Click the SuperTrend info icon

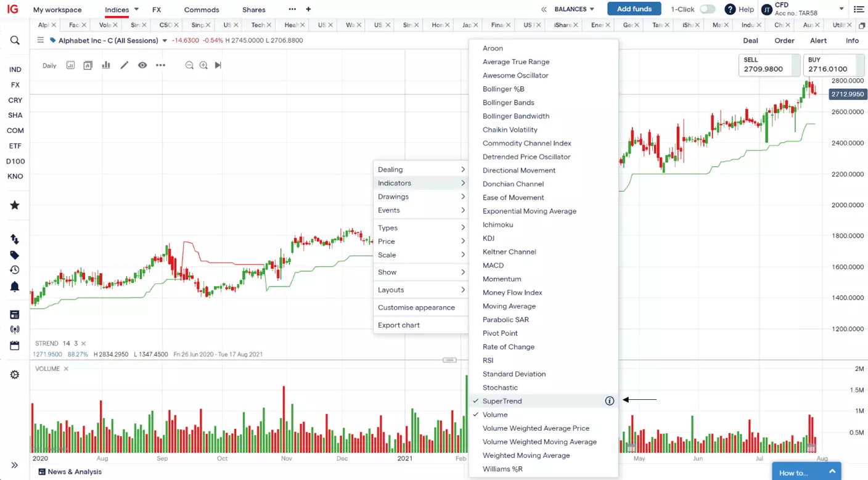point(610,401)
